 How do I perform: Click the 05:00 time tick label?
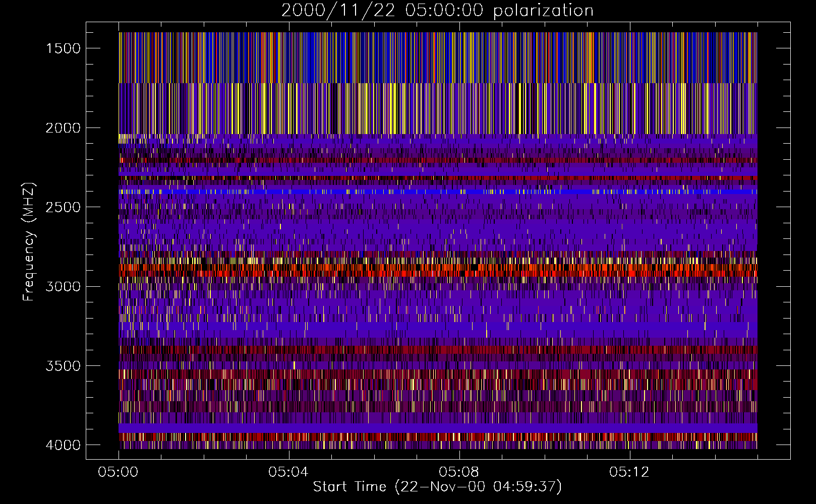pos(118,472)
